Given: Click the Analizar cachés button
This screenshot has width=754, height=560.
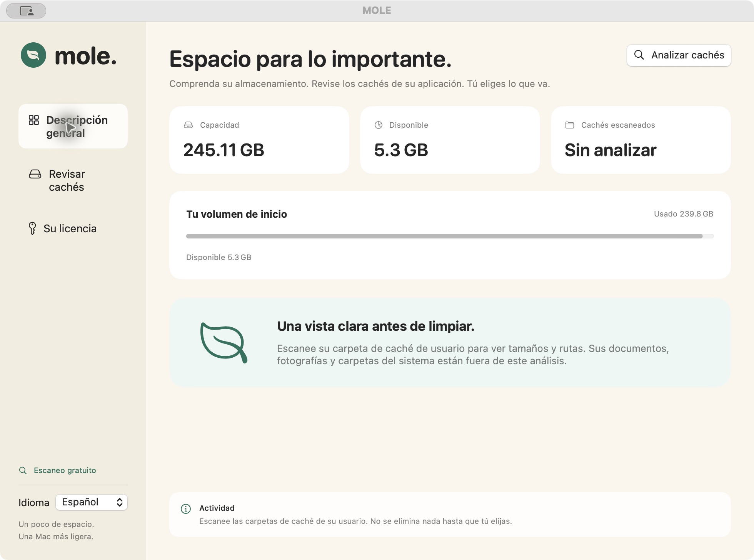Looking at the screenshot, I should click(679, 55).
